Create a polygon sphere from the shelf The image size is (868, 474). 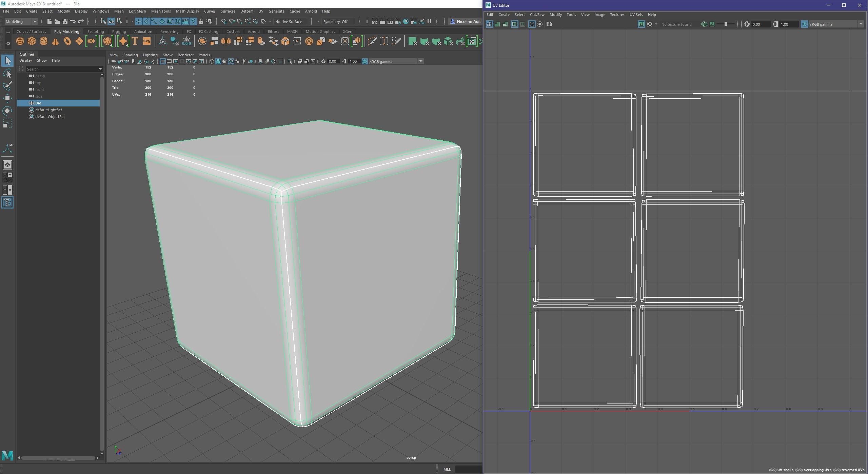(x=20, y=41)
